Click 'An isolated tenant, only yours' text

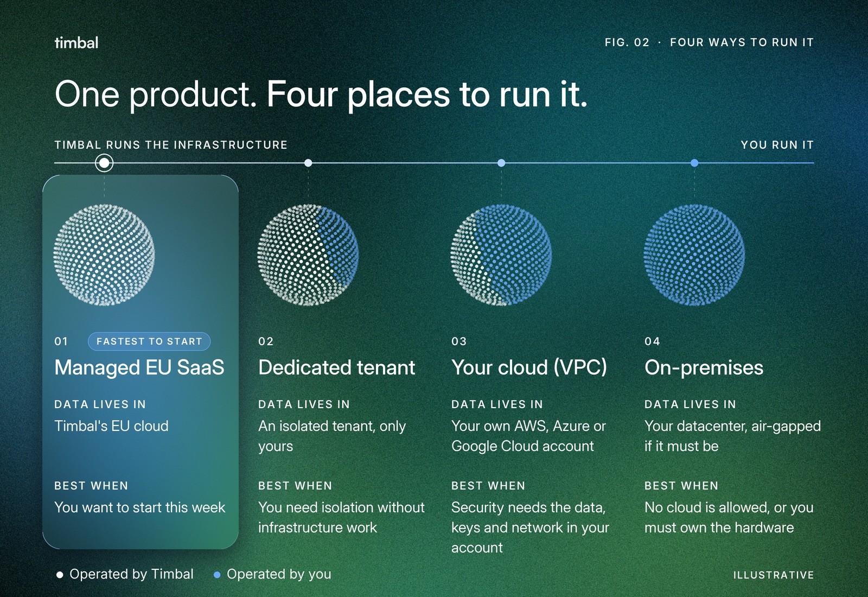click(x=332, y=436)
